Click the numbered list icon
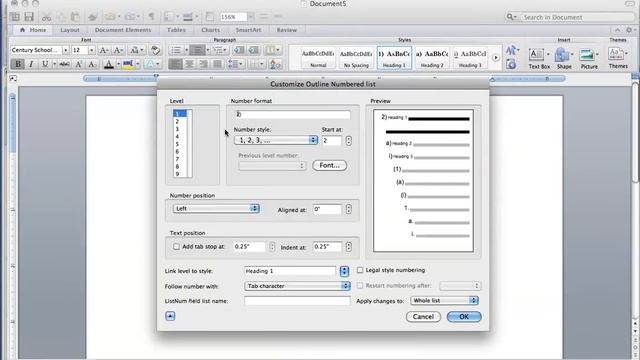The width and height of the screenshot is (640, 360). [x=198, y=50]
